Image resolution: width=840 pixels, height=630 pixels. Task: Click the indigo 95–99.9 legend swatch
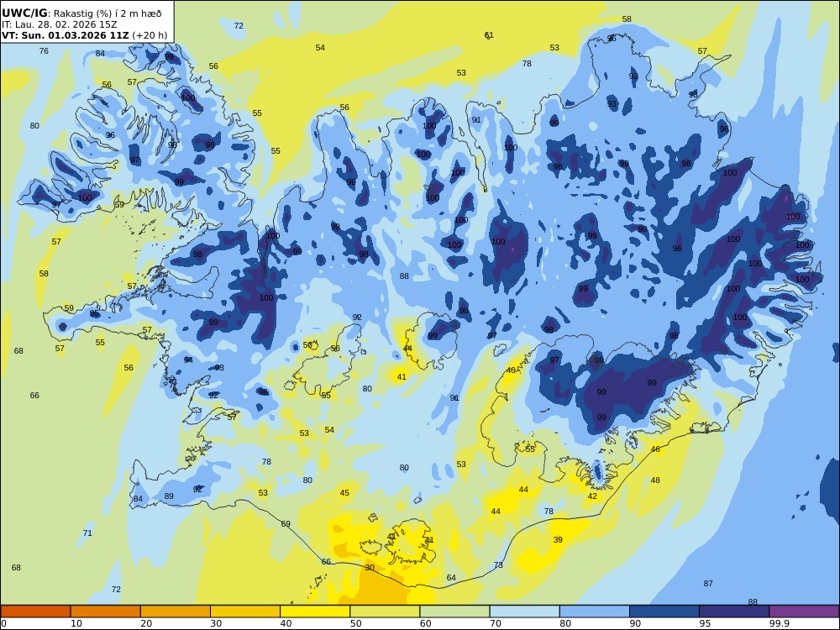(x=734, y=612)
